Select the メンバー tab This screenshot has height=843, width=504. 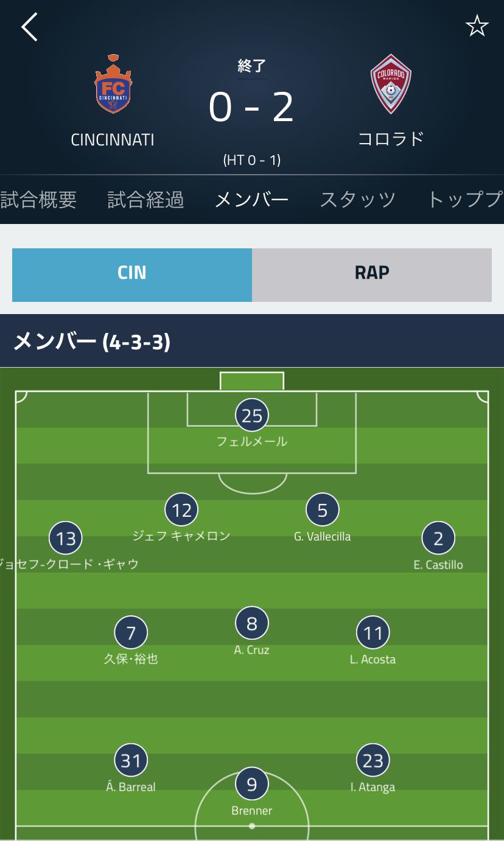pyautogui.click(x=252, y=200)
